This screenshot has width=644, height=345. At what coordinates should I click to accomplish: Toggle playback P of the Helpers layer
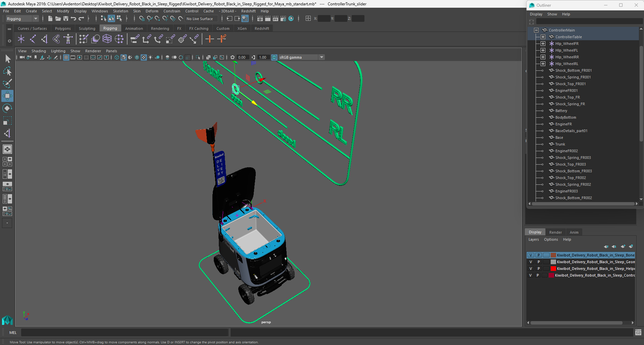(539, 269)
